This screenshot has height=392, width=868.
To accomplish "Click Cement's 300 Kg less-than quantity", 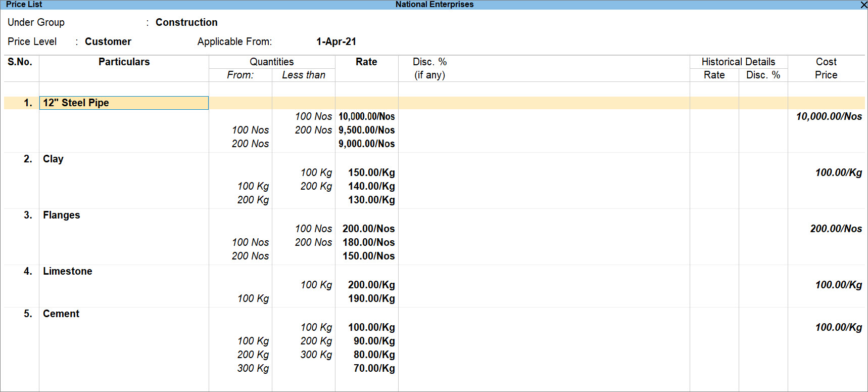I will click(316, 355).
